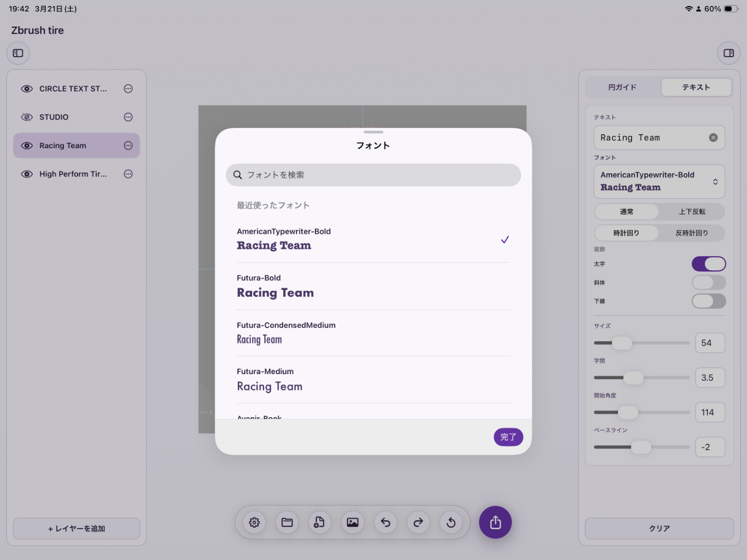Click the サイズ size slider handle
This screenshot has width=747, height=560.
(x=622, y=343)
